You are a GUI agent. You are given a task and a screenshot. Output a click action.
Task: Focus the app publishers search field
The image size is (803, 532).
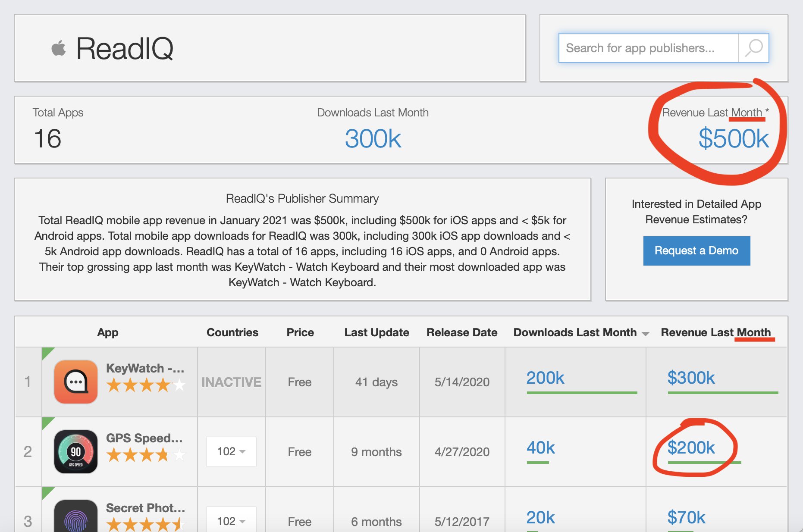tap(649, 48)
